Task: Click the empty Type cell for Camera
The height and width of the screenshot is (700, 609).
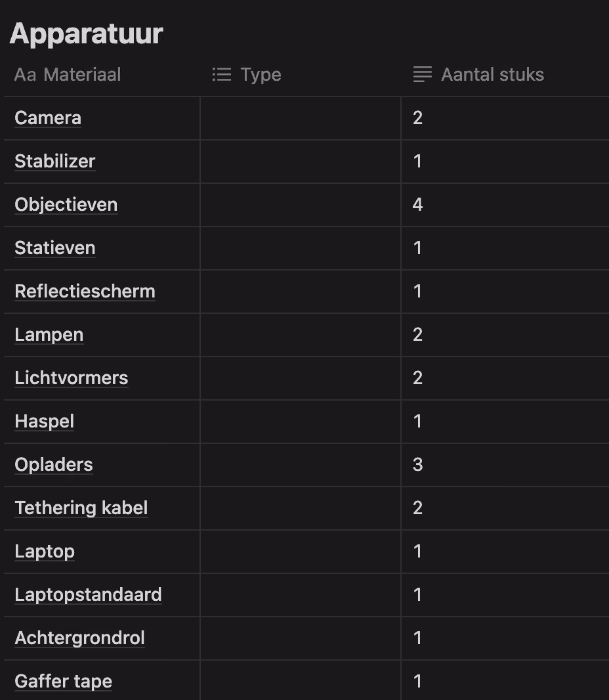Action: coord(301,118)
